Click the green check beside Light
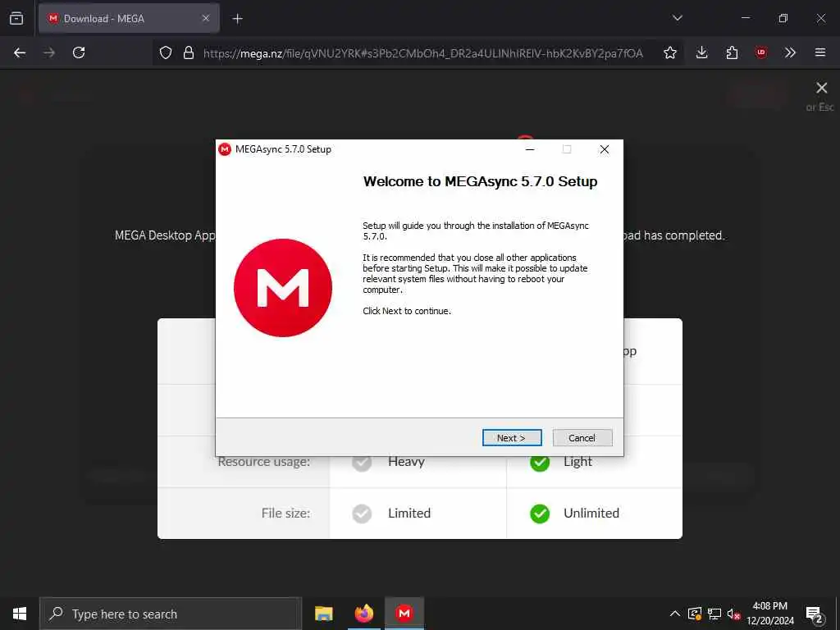840x630 pixels. (x=540, y=462)
